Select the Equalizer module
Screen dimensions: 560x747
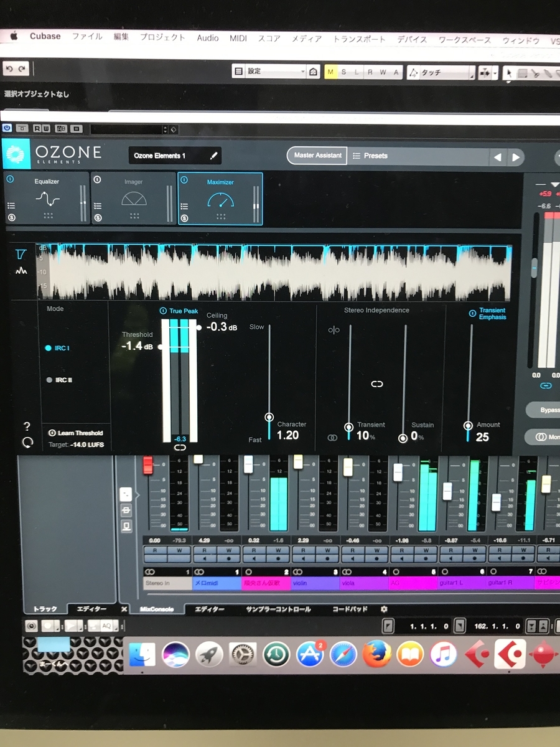(47, 198)
